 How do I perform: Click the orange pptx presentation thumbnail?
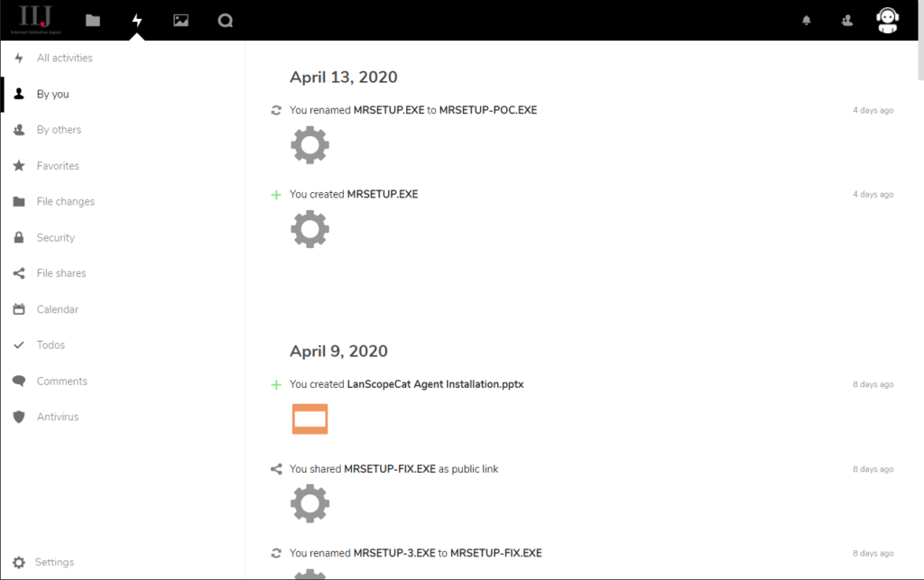tap(310, 419)
